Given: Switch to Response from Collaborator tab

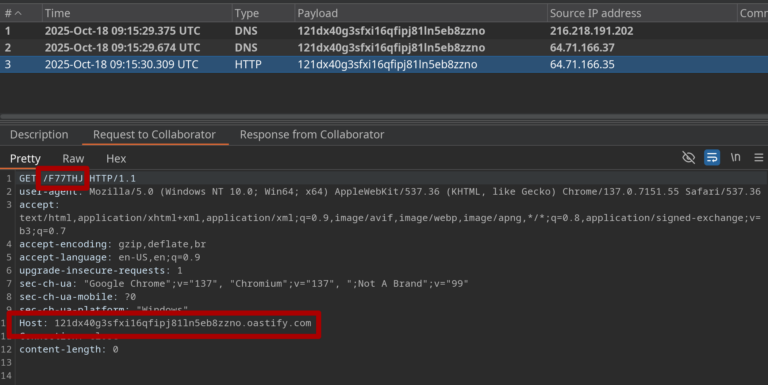Looking at the screenshot, I should (x=312, y=135).
